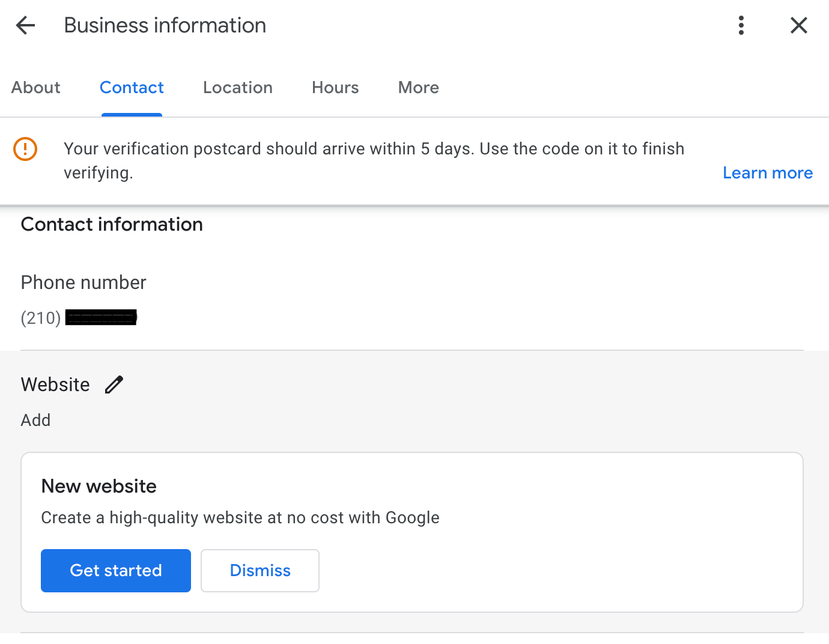Select the Contact tab
Image resolution: width=829 pixels, height=644 pixels.
(132, 88)
